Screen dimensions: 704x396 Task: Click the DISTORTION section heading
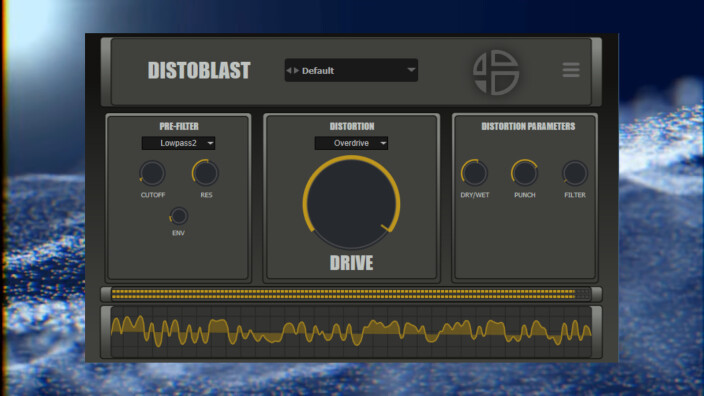tap(352, 126)
